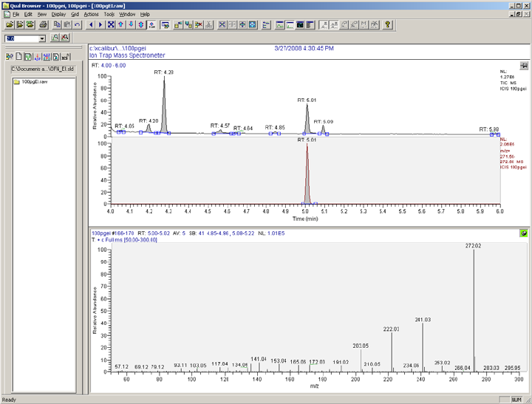Click the 241.03 spectrum peak label

(423, 320)
